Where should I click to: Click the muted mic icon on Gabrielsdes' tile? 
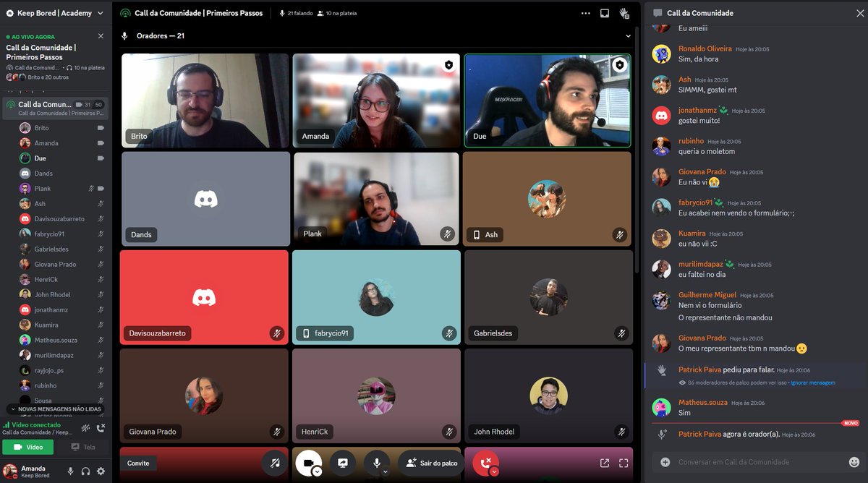pos(621,333)
